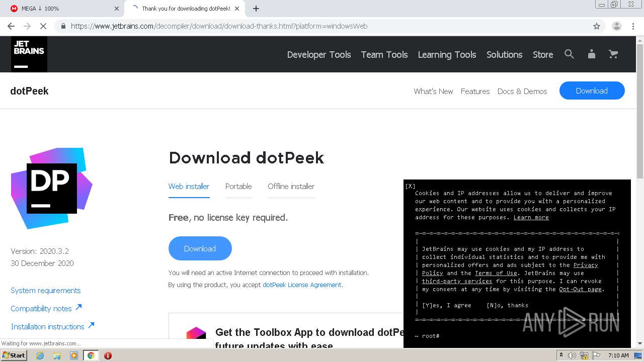Open Installation instructions link
The width and height of the screenshot is (644, 362).
coord(52,326)
